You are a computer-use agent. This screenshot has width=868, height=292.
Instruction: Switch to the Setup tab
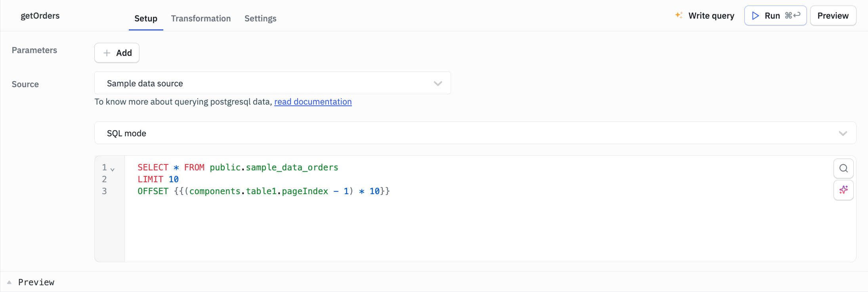pos(146,18)
